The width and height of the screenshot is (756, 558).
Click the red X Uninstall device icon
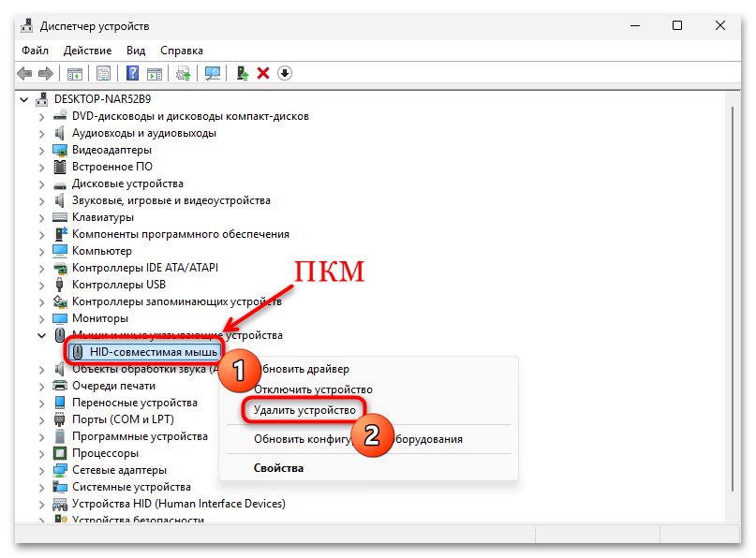(264, 73)
